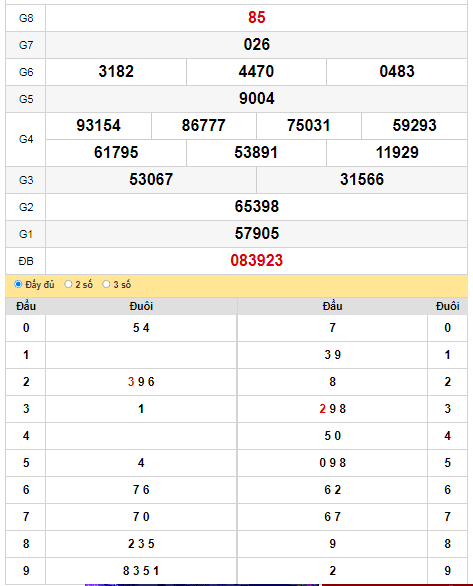Screen dimensions: 473x586
Task: Click the G1 result 57905
Action: pyautogui.click(x=257, y=234)
